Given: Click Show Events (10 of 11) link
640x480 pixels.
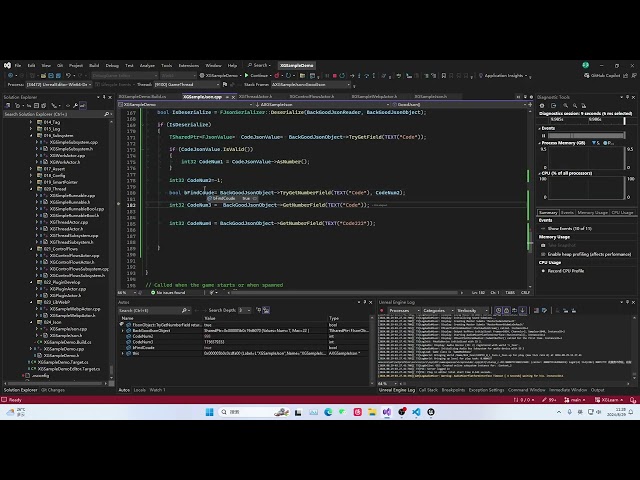Looking at the screenshot, I should [x=570, y=229].
